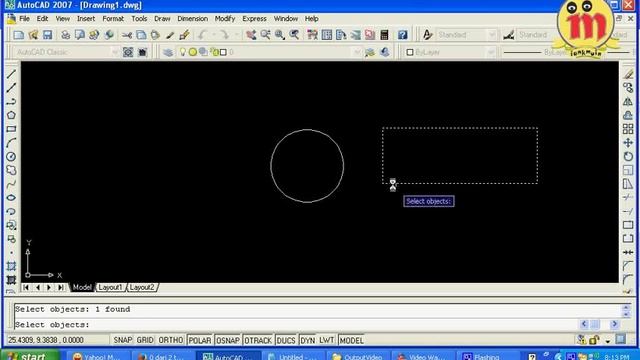The height and width of the screenshot is (360, 640).
Task: Open the OutputVideo taskbar button
Action: 358,356
